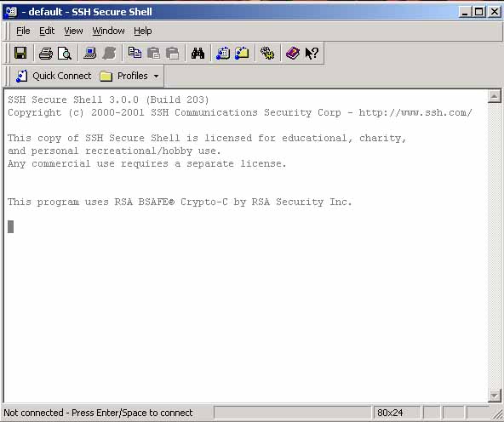Click the Print icon in toolbar

coord(46,53)
